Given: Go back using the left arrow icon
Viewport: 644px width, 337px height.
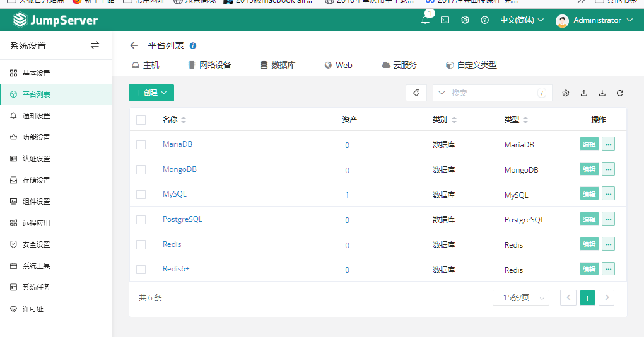Looking at the screenshot, I should [x=134, y=45].
